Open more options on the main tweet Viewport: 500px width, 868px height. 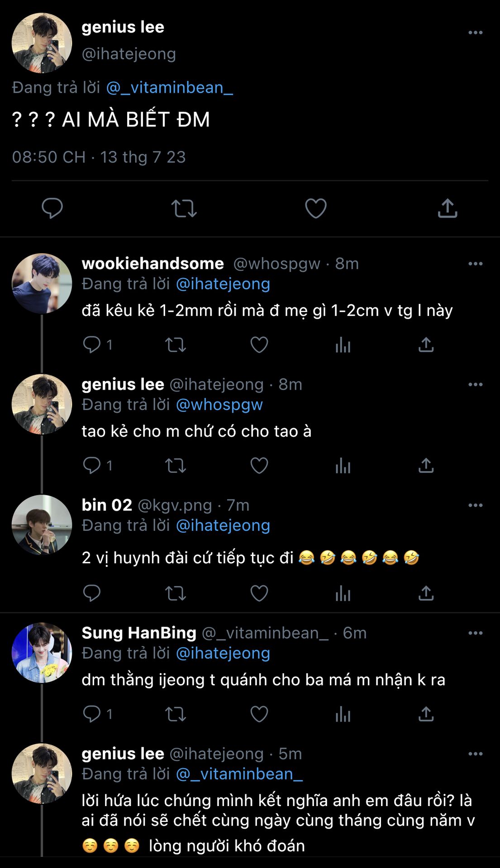(475, 33)
